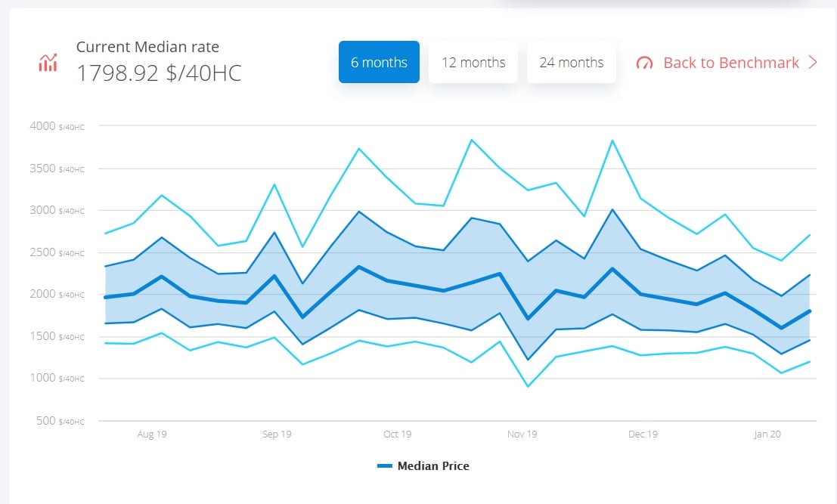Click the Jan 20 axis label
837x504 pixels.
768,434
